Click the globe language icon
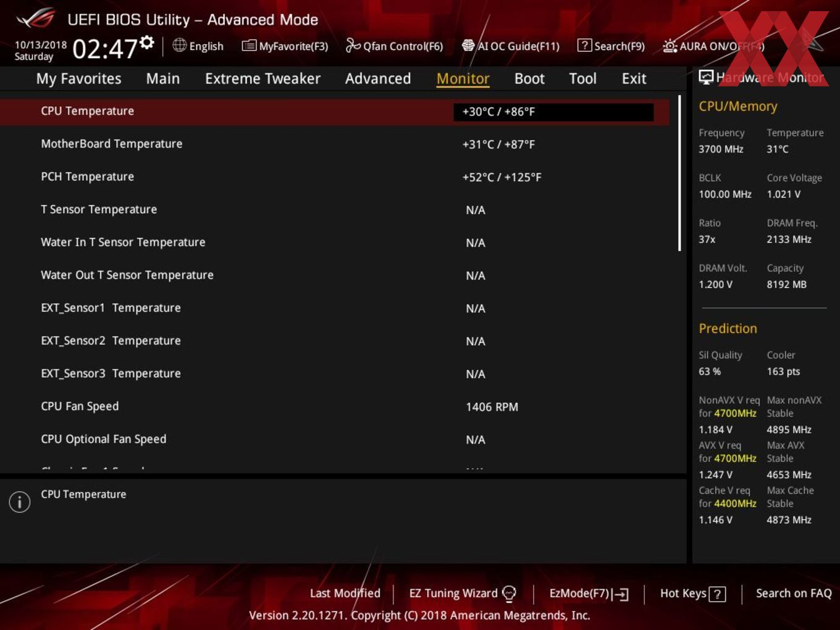This screenshot has height=630, width=840. click(179, 45)
